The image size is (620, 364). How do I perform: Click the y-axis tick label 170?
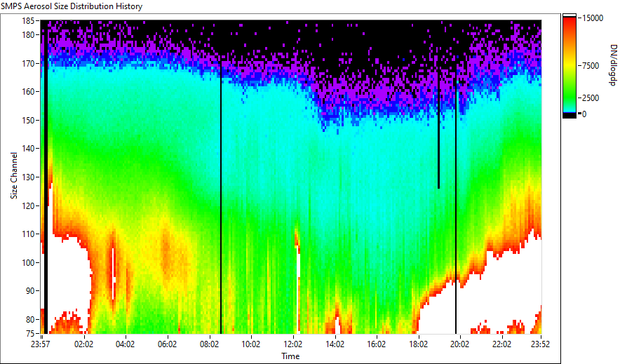[x=28, y=63]
